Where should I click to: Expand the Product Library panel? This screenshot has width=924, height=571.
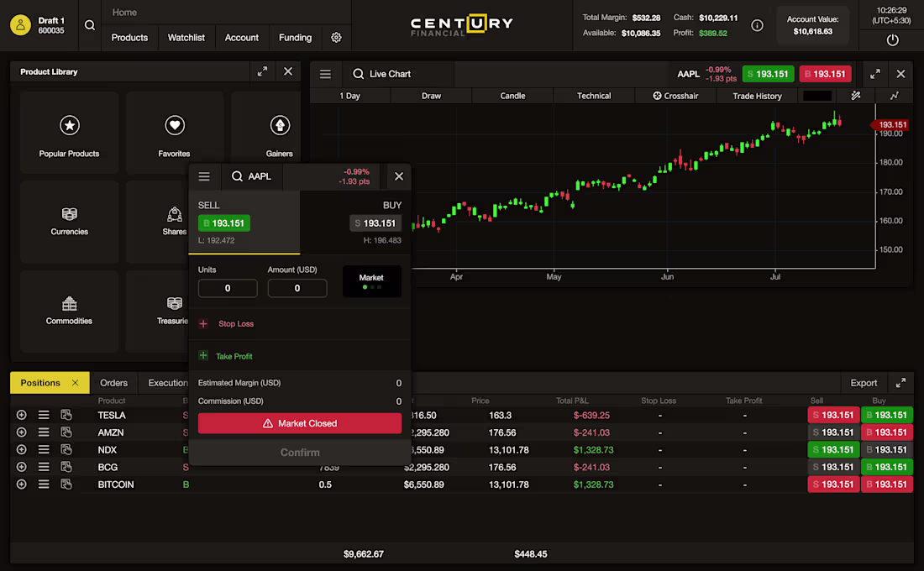click(262, 71)
